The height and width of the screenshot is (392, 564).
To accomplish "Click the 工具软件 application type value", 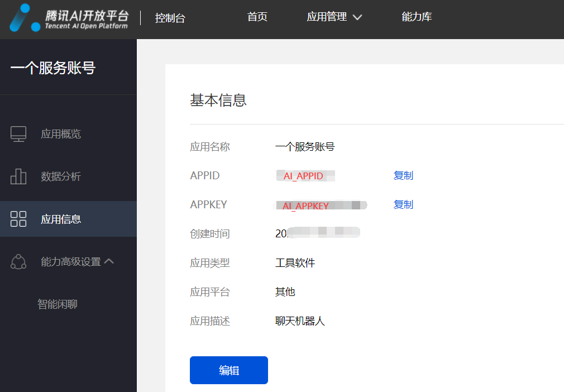I will pyautogui.click(x=295, y=263).
